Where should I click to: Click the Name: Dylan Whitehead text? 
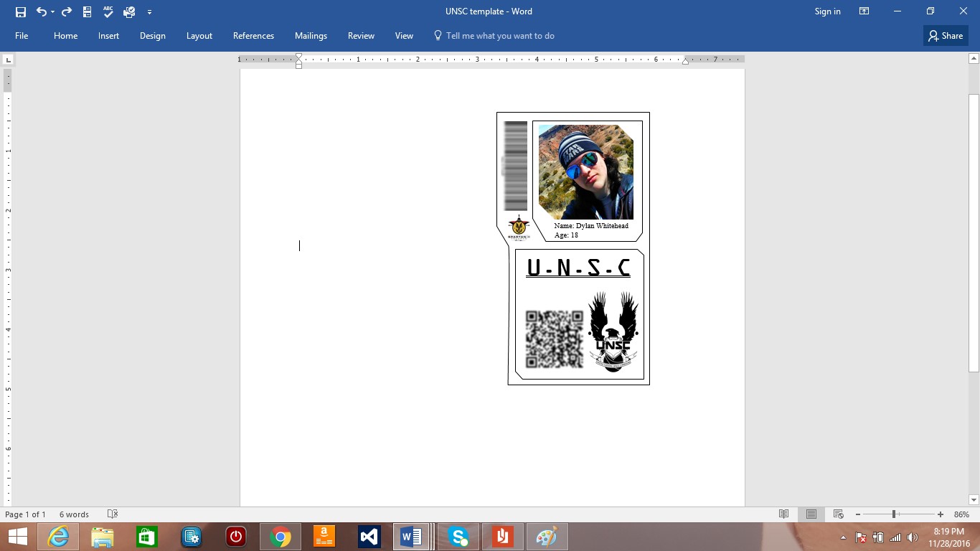tap(591, 225)
